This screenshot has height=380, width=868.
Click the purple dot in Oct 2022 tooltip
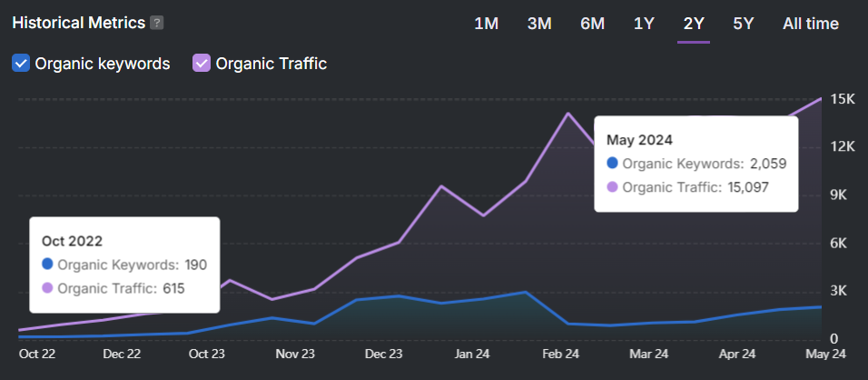47,289
